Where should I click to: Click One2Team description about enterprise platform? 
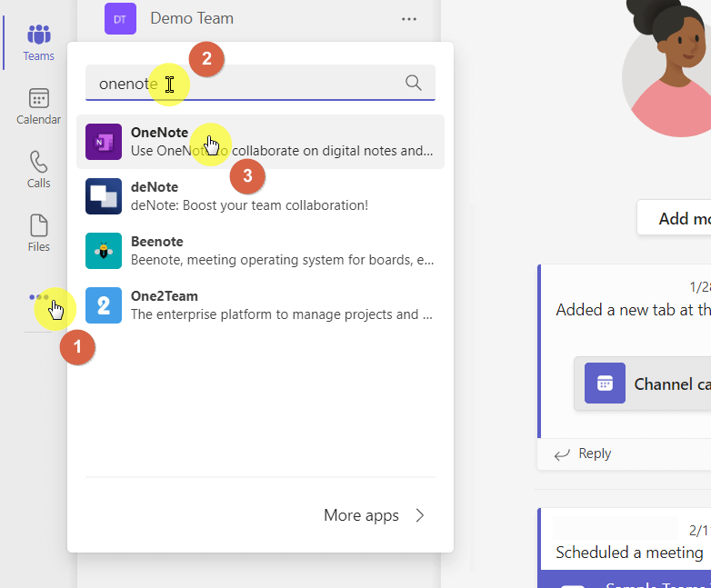(x=282, y=314)
